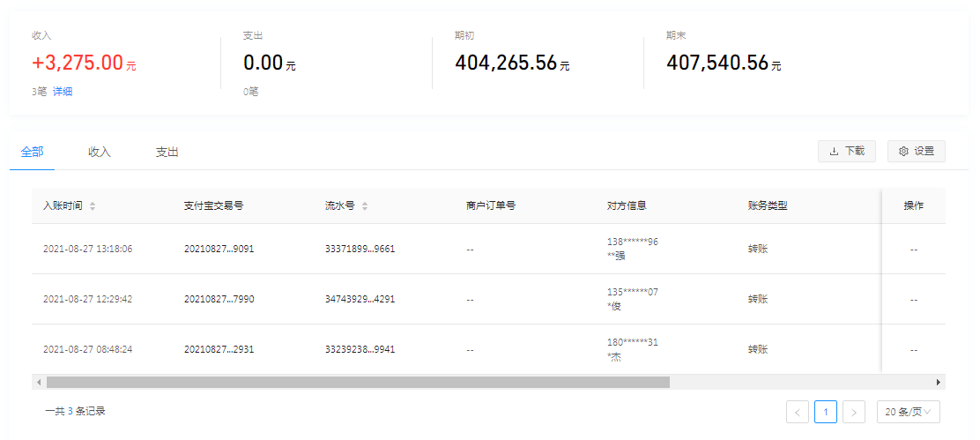Go to next page arrow
The height and width of the screenshot is (440, 980).
(x=853, y=412)
